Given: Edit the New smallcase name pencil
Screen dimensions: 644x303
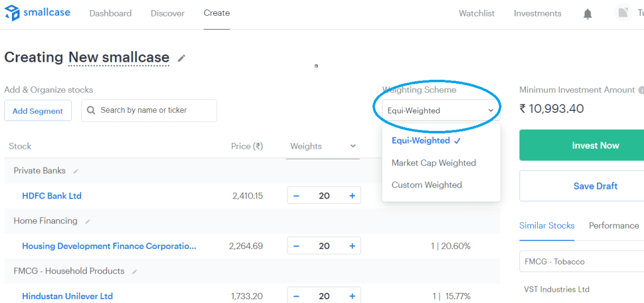Looking at the screenshot, I should (181, 59).
